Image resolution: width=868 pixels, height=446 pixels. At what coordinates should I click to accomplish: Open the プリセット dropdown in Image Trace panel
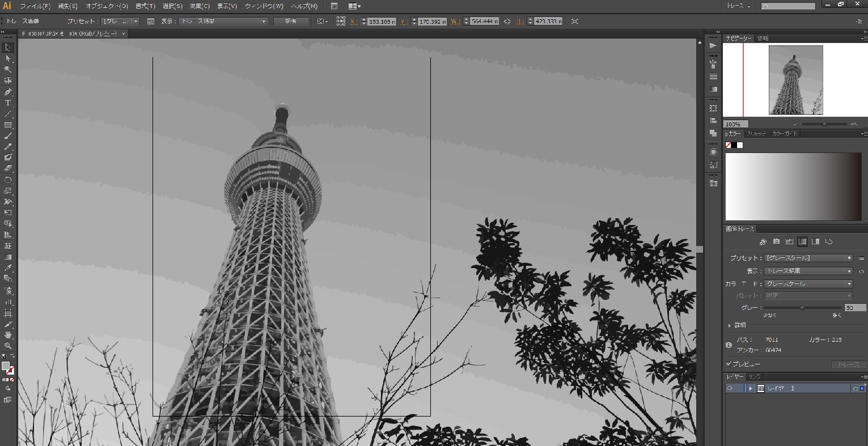click(808, 258)
